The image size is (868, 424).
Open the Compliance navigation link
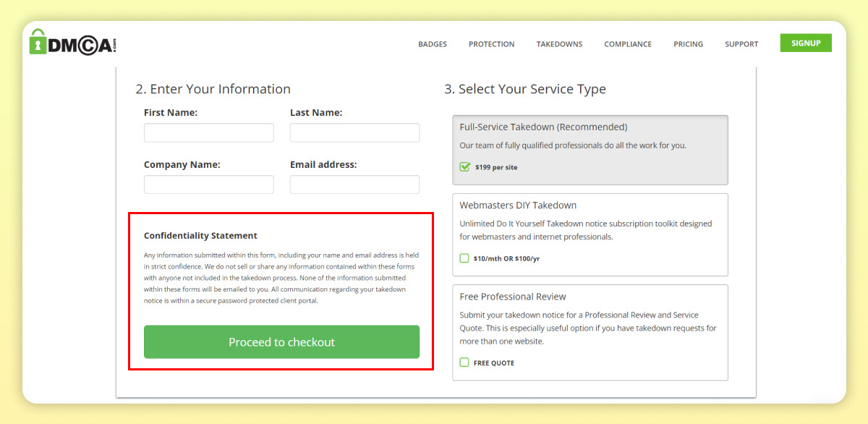pos(628,44)
